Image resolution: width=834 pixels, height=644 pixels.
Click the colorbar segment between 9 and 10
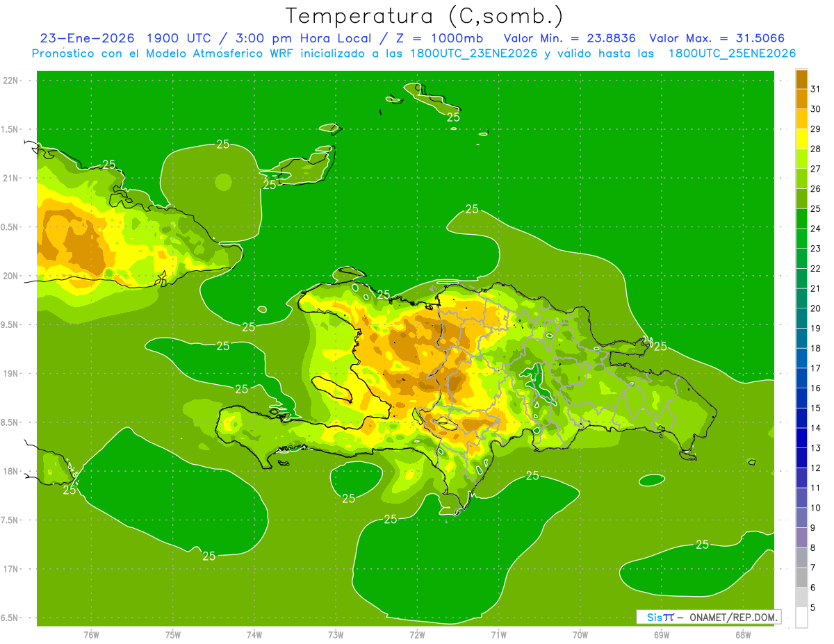coord(801,518)
